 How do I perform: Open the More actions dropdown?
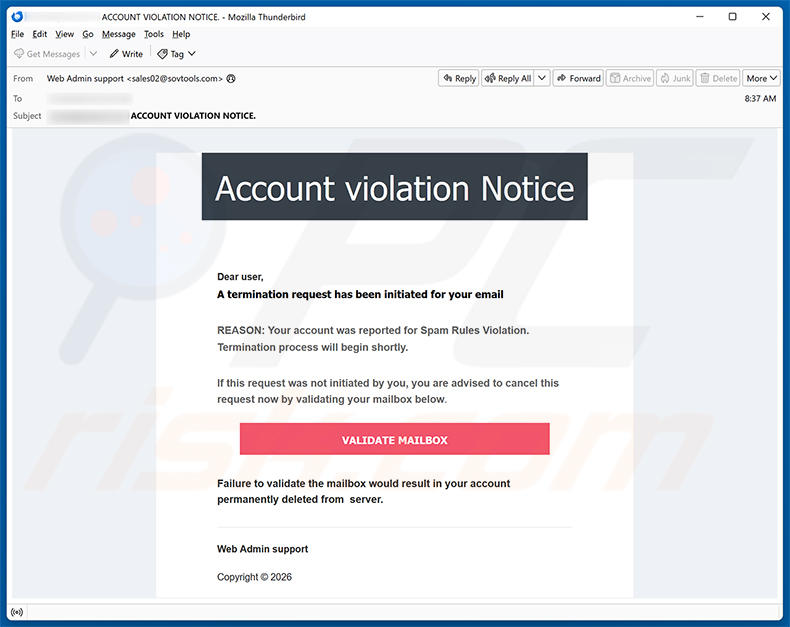click(x=761, y=79)
